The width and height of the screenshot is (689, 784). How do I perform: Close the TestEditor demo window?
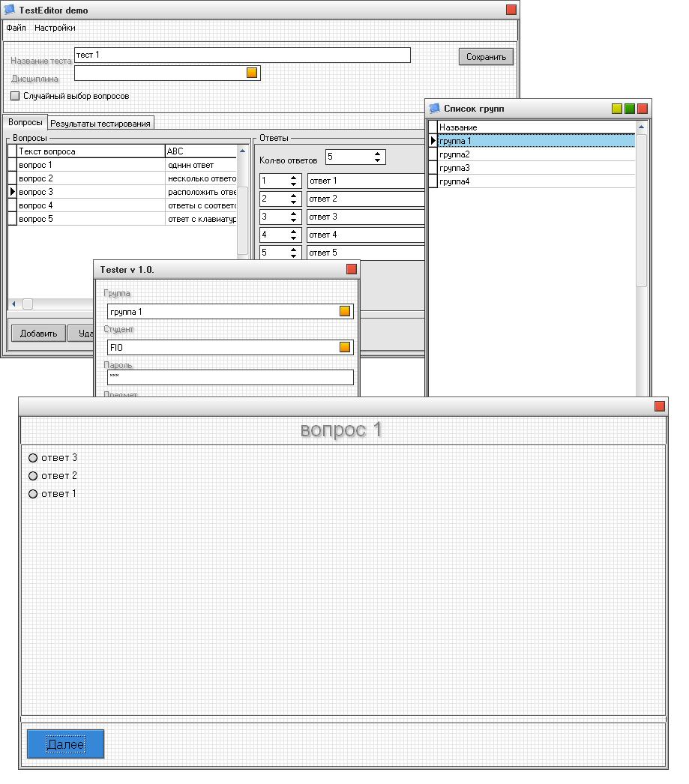pos(511,10)
